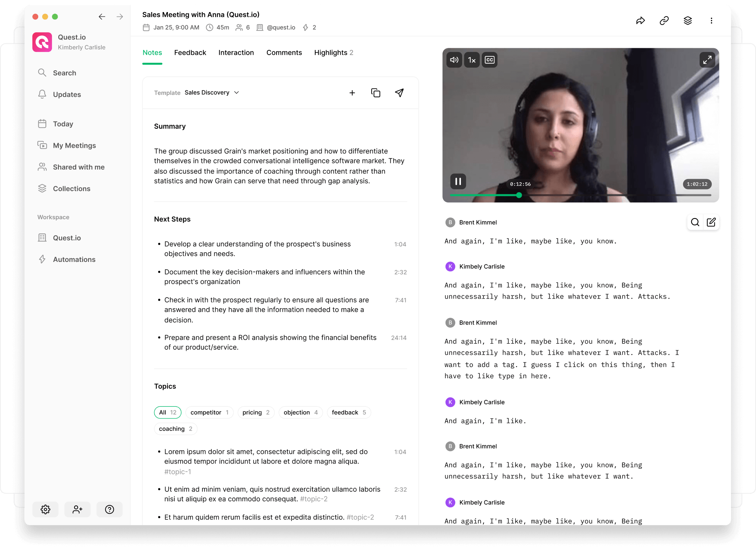Image resolution: width=756 pixels, height=550 pixels.
Task: Switch to the Feedback tab
Action: (190, 53)
